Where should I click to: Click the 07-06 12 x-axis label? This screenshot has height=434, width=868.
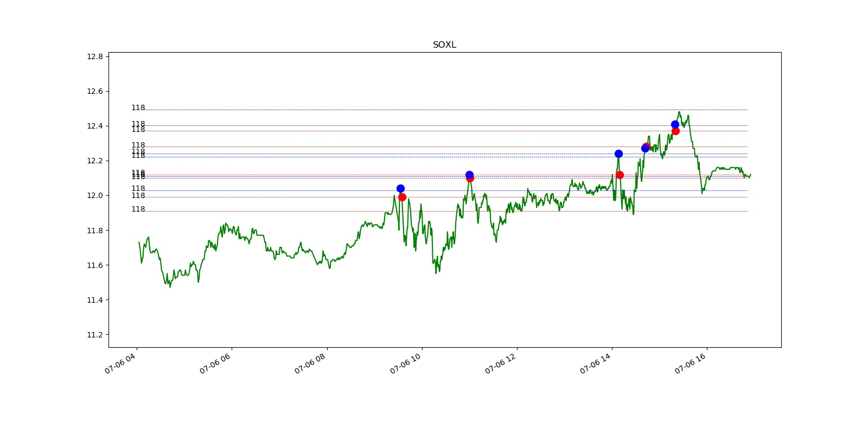pyautogui.click(x=500, y=363)
